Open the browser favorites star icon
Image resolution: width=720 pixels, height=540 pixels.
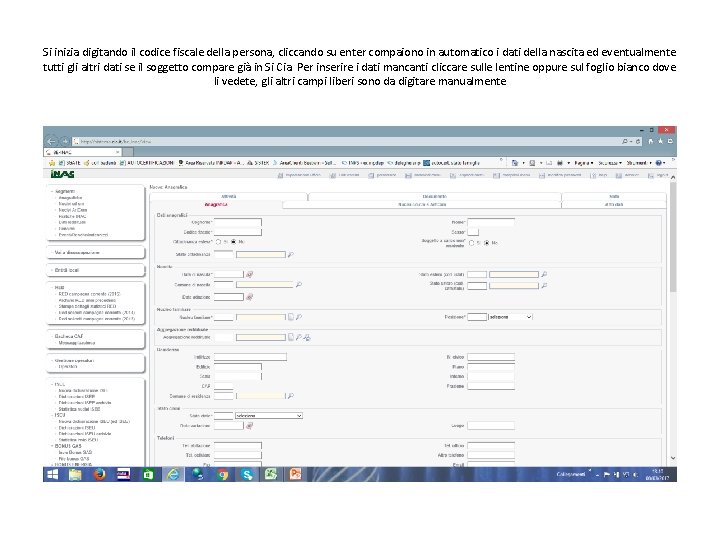tap(660, 141)
